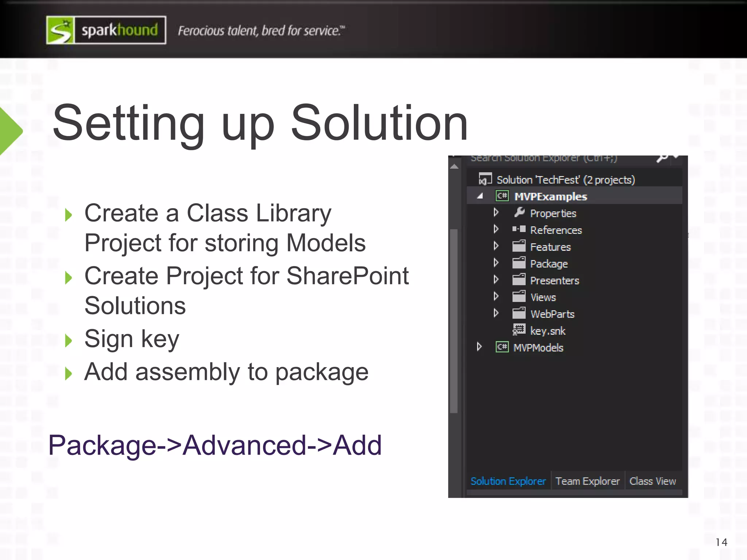Click 'Ferocious talent, bred for service' tagline
Image resolution: width=747 pixels, height=560 pixels.
tap(261, 31)
